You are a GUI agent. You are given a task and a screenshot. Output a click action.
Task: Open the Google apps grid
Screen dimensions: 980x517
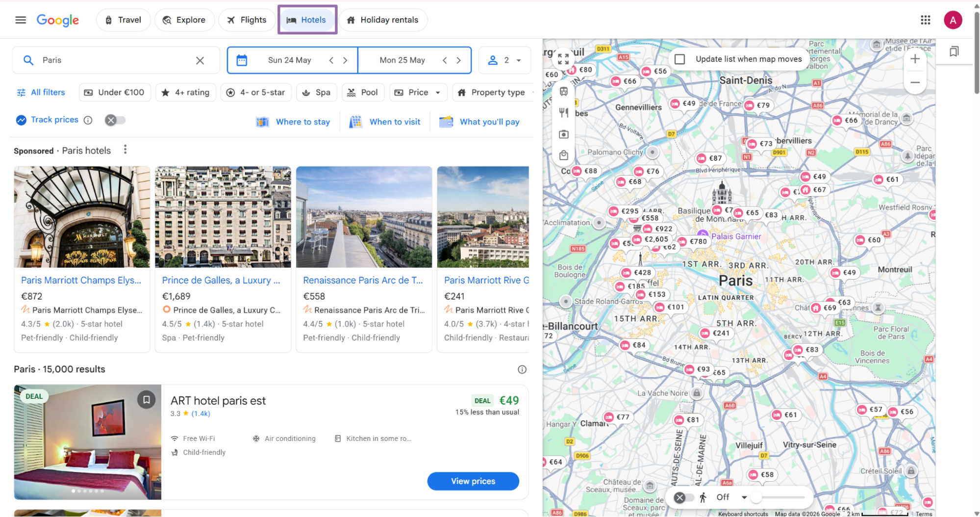point(925,20)
